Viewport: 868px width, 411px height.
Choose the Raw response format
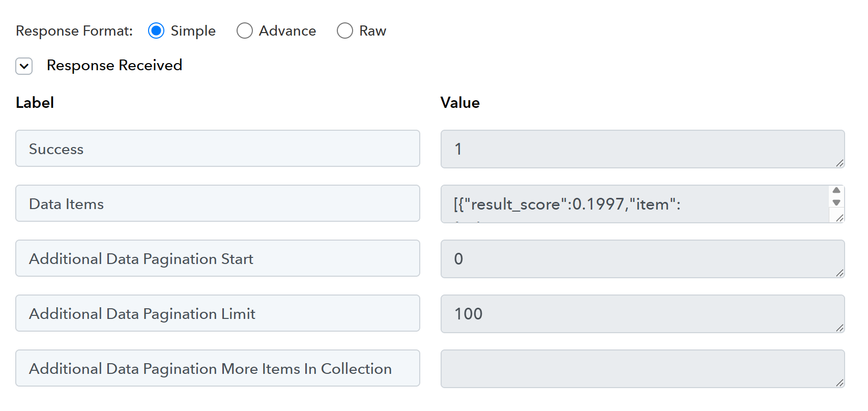click(x=345, y=31)
